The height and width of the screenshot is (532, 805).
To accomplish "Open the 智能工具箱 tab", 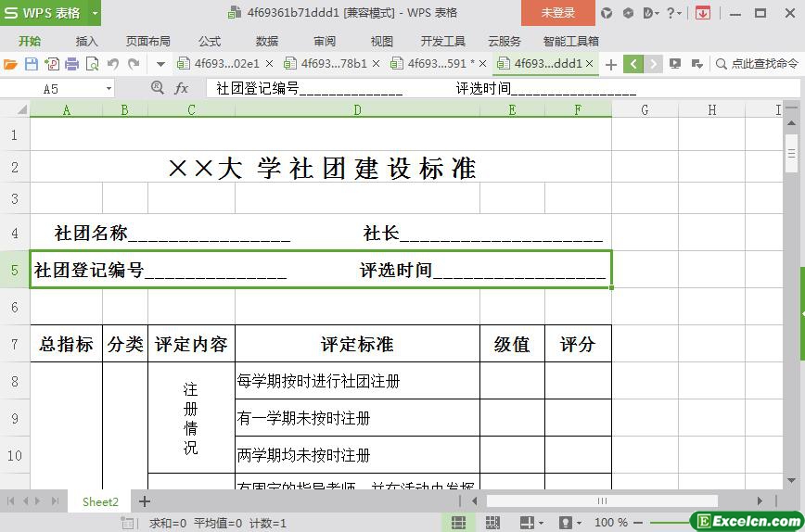I will [571, 41].
